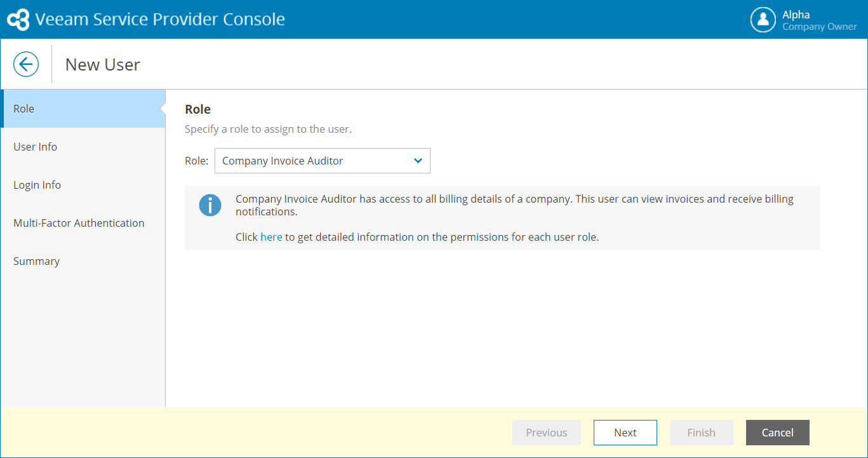
Task: Click the Veeam Service Provider Console title
Action: (x=160, y=20)
